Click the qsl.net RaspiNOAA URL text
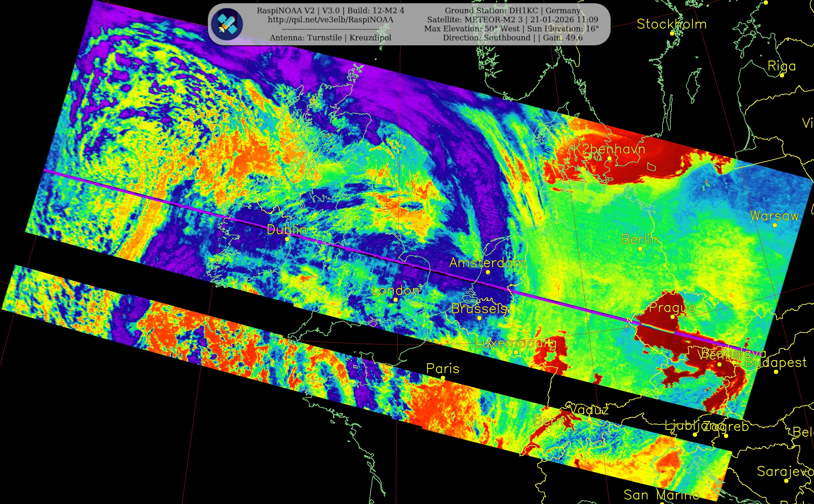Image resolution: width=814 pixels, height=504 pixels. [x=330, y=20]
